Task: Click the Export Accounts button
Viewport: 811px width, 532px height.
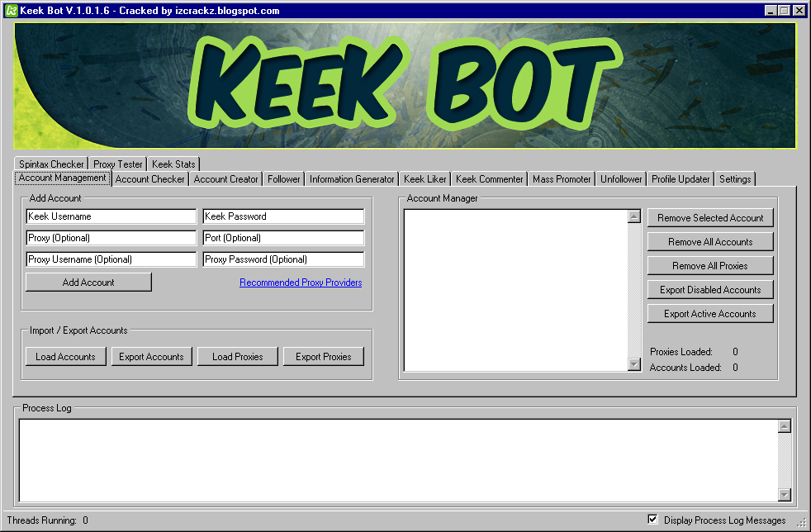Action: [x=151, y=357]
